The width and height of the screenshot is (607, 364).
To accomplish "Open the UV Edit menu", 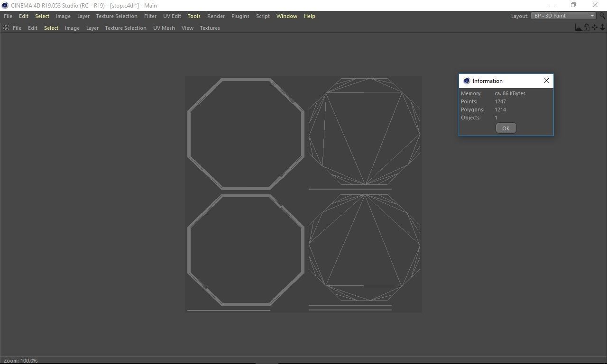I will [172, 16].
